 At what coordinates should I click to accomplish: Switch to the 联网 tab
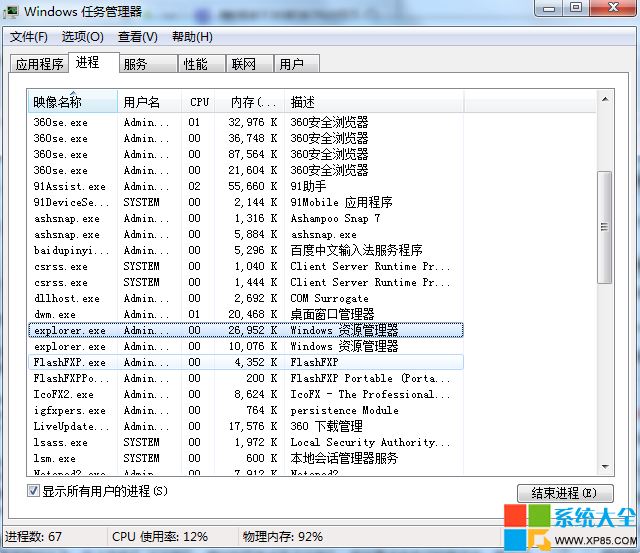pos(249,64)
